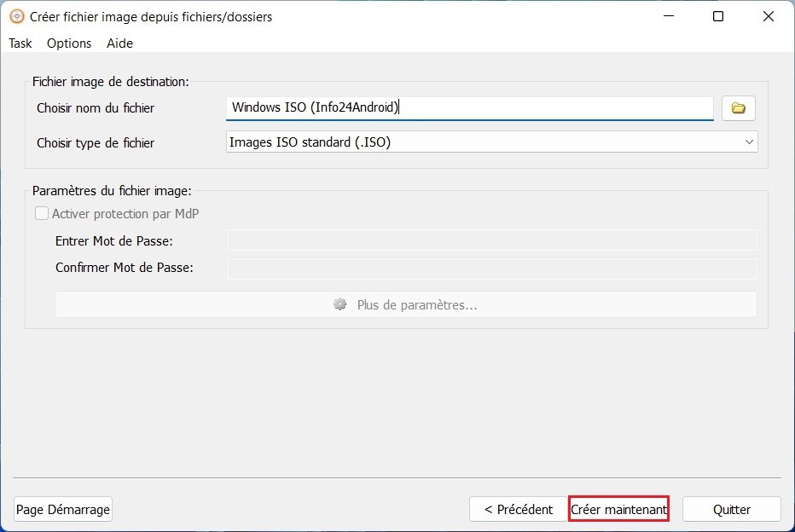Maximize the dialog window

tap(717, 16)
